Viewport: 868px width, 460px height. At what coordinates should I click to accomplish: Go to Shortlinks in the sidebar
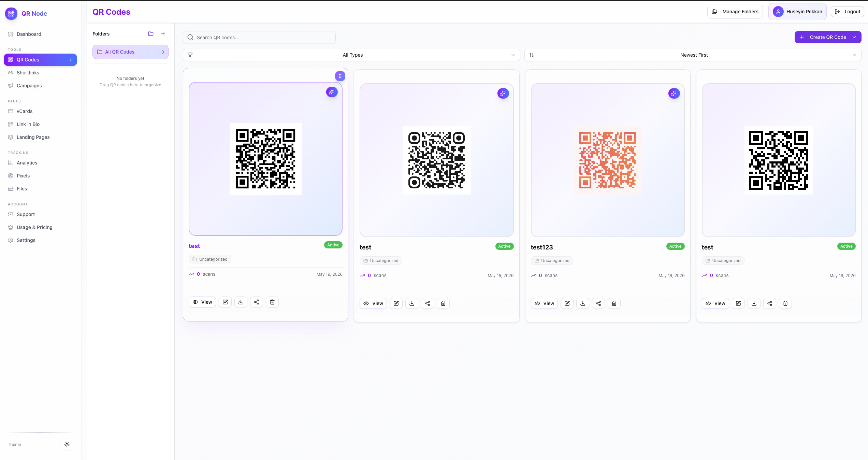[x=40, y=73]
